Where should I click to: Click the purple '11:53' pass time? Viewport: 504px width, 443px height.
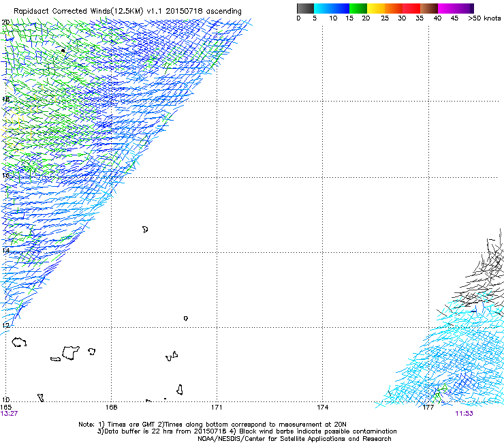464,414
